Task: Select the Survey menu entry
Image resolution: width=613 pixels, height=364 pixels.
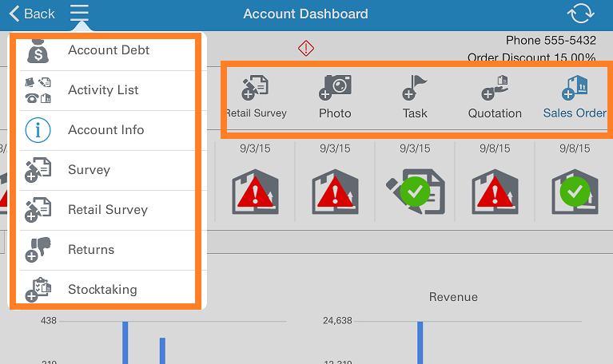Action: [90, 169]
